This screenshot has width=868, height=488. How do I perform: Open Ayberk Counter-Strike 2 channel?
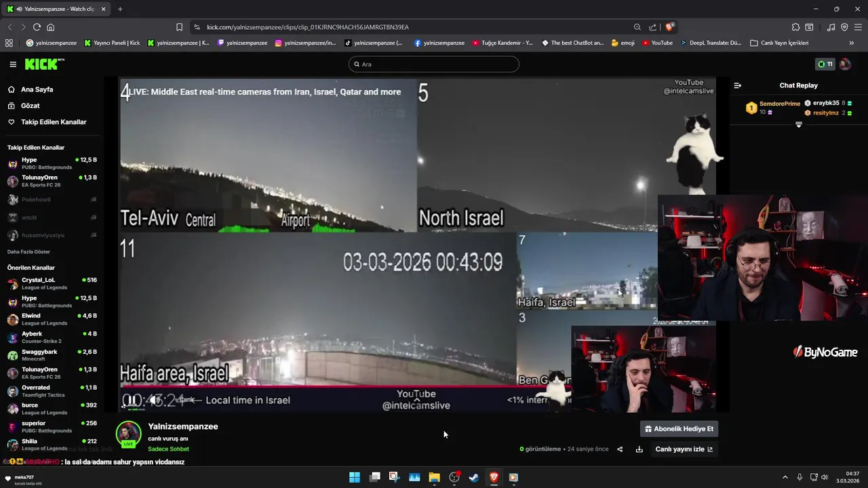pos(52,337)
